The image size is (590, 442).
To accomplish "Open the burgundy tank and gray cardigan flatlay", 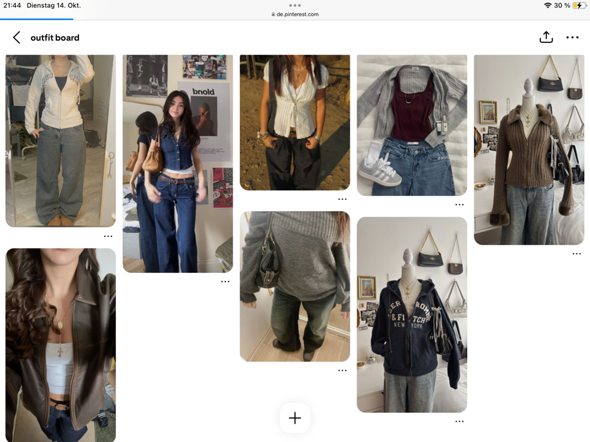I will click(412, 125).
